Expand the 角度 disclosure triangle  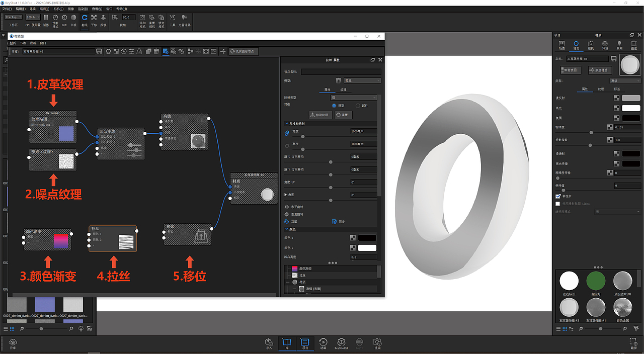[286, 194]
